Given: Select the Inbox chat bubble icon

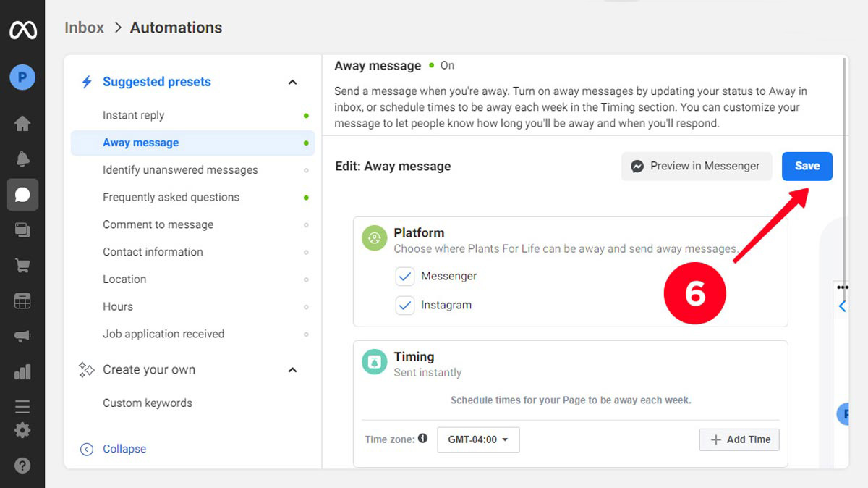Looking at the screenshot, I should (x=22, y=195).
